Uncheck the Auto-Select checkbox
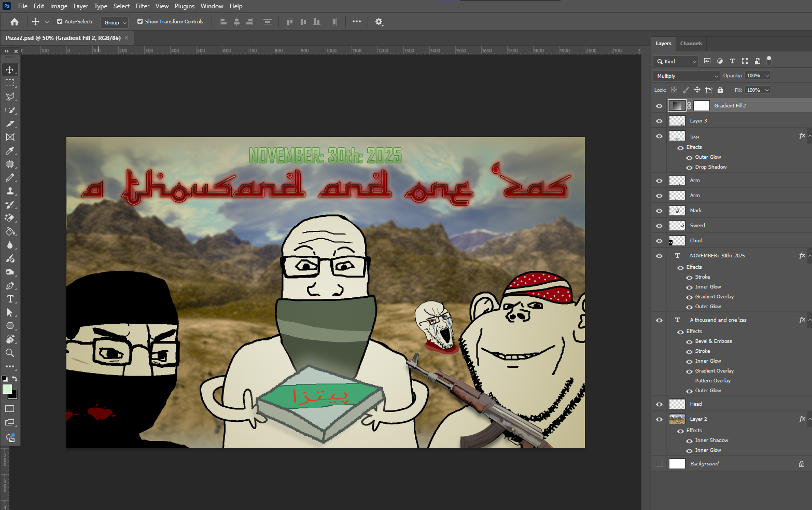The height and width of the screenshot is (510, 812). pyautogui.click(x=60, y=22)
